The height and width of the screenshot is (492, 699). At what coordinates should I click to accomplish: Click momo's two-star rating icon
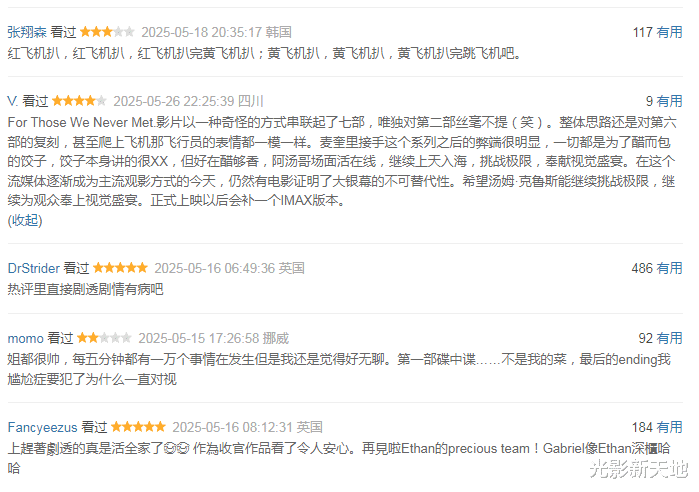pos(104,338)
